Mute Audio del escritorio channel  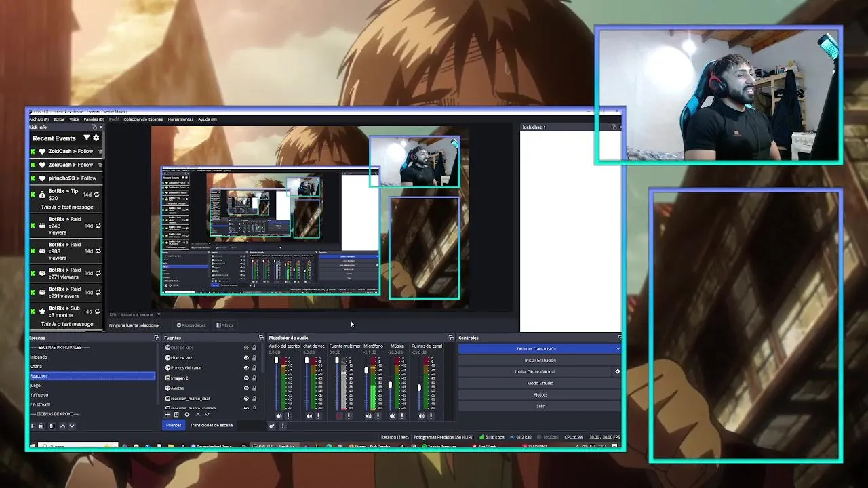click(279, 416)
